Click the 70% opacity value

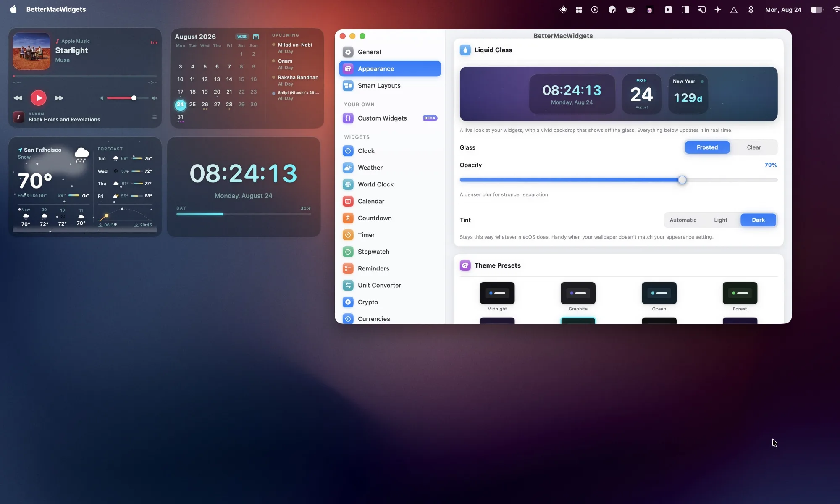pos(771,165)
